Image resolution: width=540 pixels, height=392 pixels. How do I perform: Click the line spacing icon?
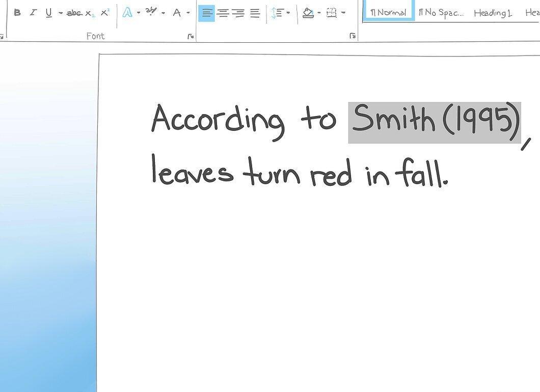[277, 13]
